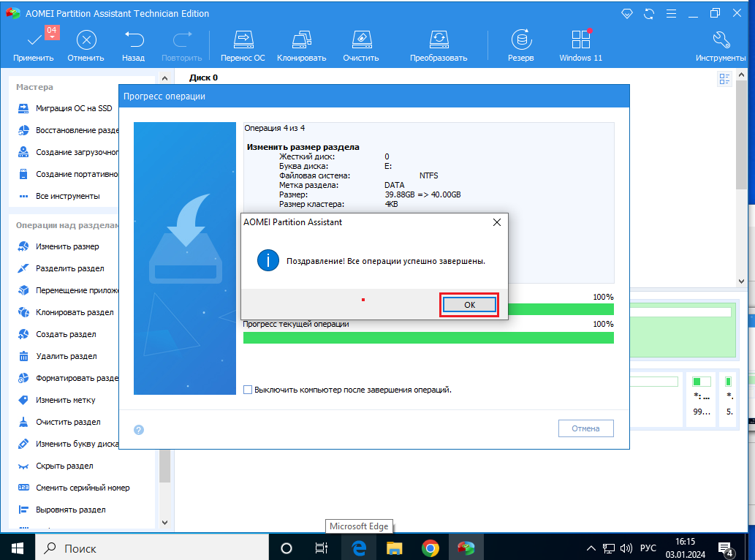755x560 pixels.
Task: Choose Перемещение приложений operation
Action: tap(67, 290)
